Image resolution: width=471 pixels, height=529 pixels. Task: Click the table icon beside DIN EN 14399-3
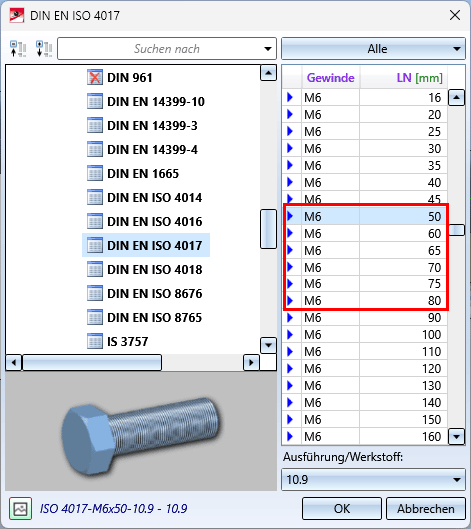tap(95, 125)
